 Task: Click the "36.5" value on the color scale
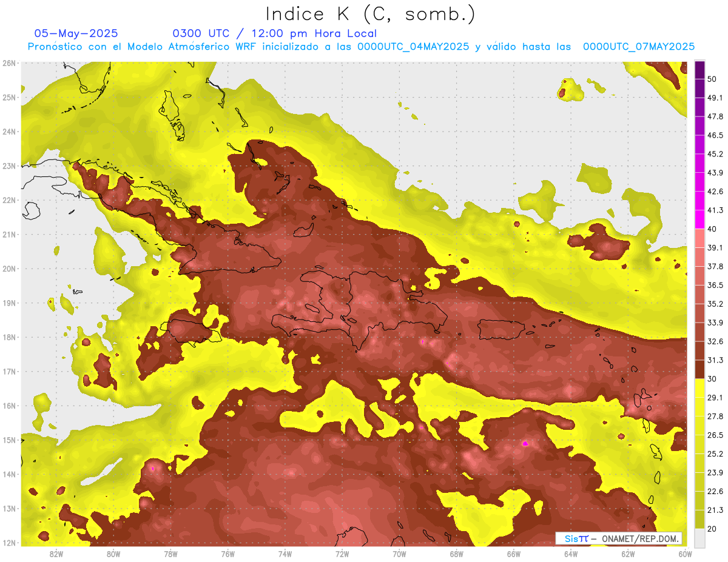(715, 285)
